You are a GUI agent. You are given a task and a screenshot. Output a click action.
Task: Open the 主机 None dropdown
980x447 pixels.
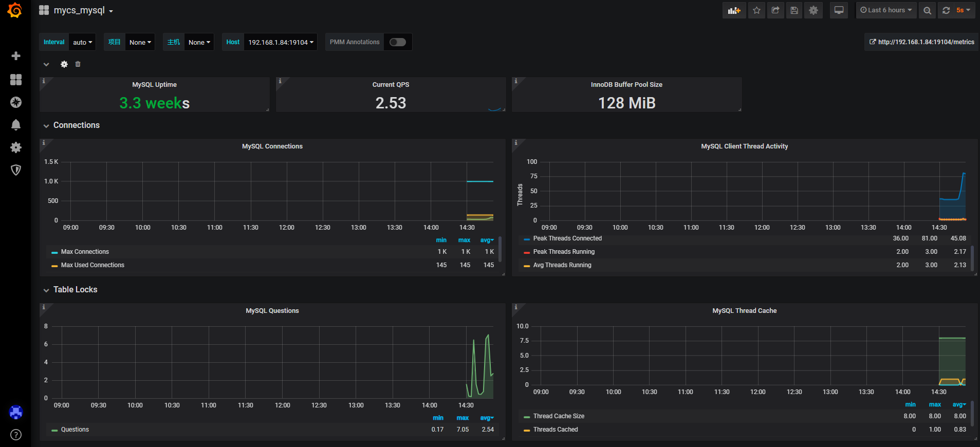pyautogui.click(x=199, y=42)
